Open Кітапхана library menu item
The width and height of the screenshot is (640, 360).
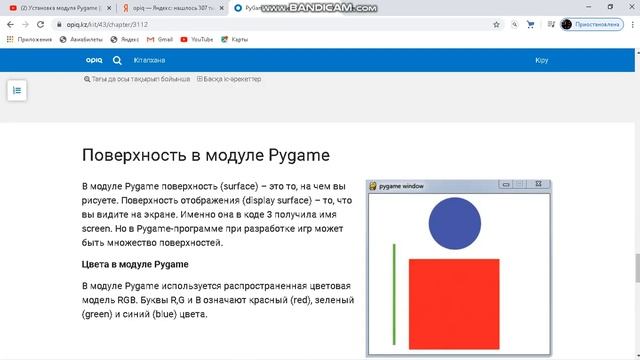tap(149, 60)
